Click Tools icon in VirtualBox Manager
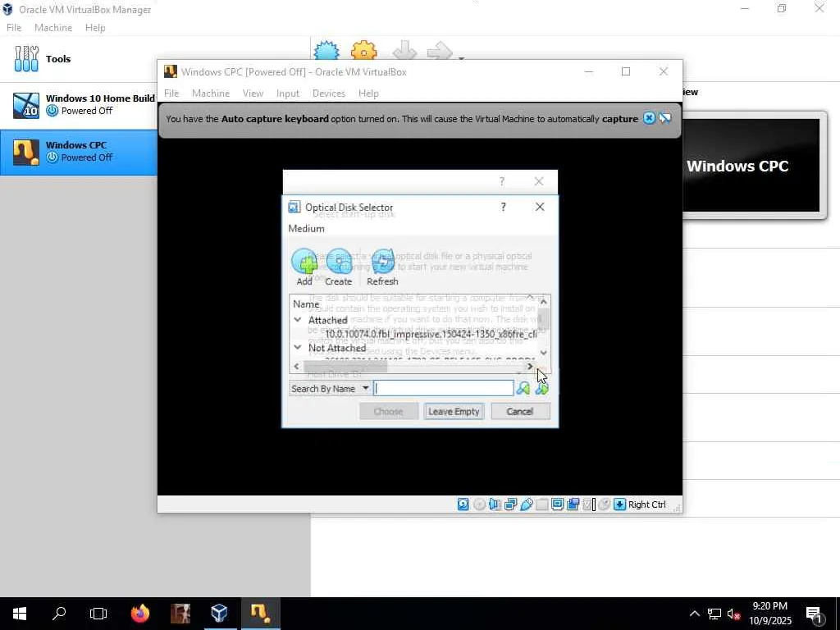 coord(26,58)
